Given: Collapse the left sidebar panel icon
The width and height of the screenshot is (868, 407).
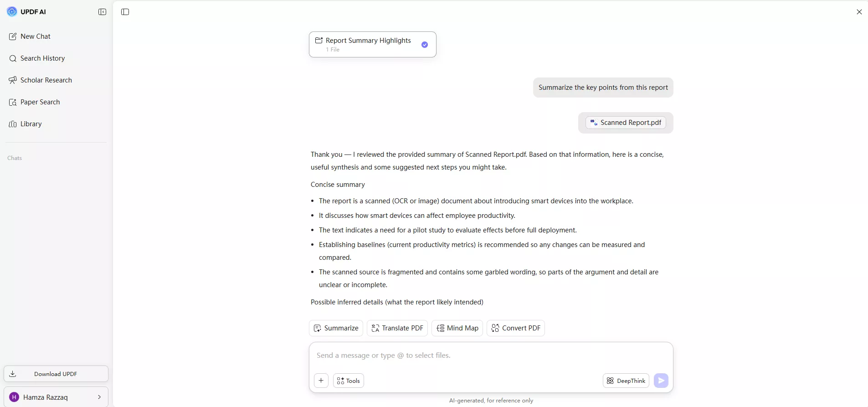Looking at the screenshot, I should point(103,12).
